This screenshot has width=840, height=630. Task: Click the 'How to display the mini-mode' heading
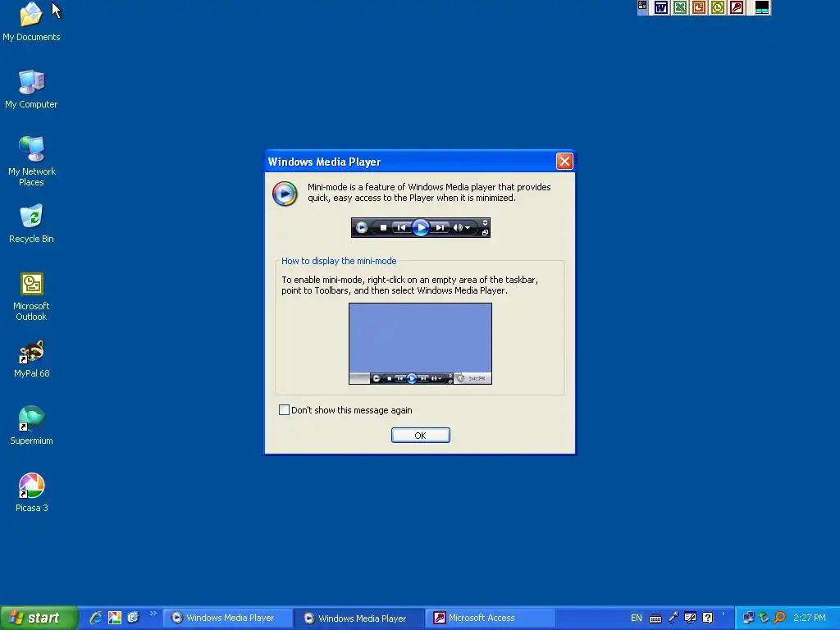[x=339, y=261]
